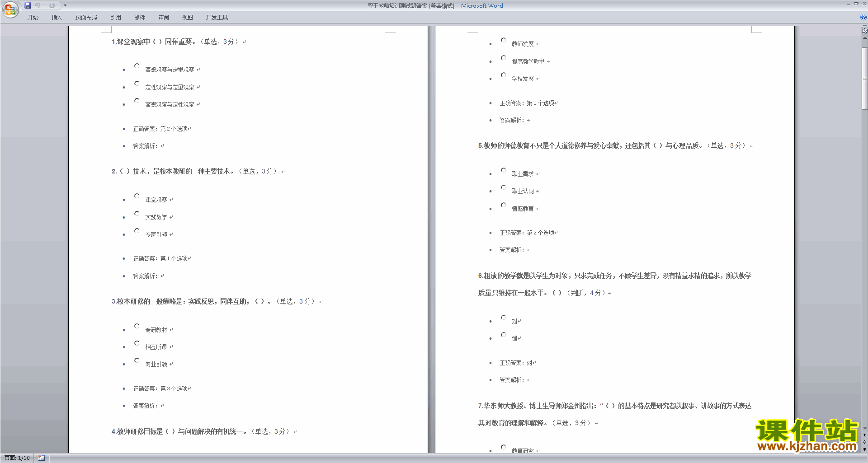The height and width of the screenshot is (463, 868).
Task: Click the scrollbar down arrow
Action: pyautogui.click(x=864, y=428)
